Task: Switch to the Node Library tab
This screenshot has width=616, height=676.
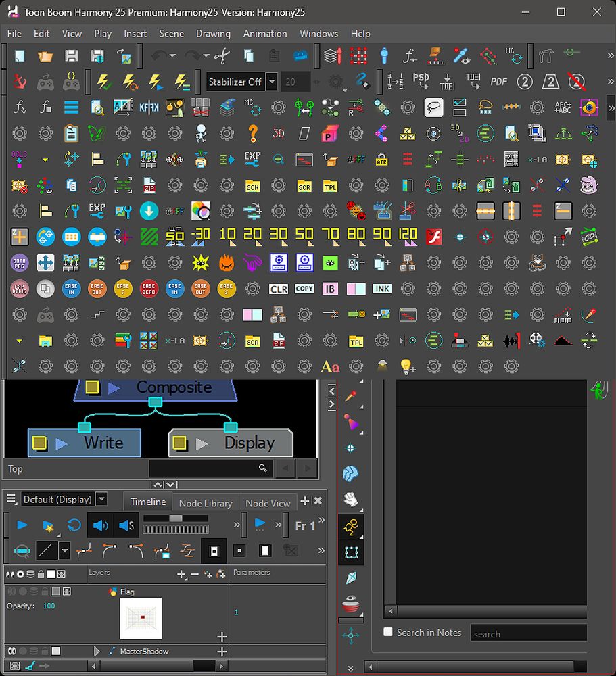Action: pyautogui.click(x=206, y=503)
